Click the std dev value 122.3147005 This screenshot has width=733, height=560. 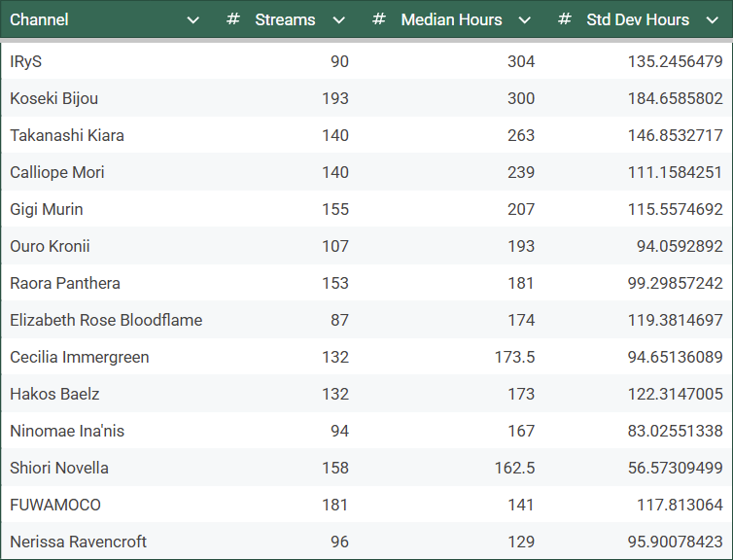point(676,394)
